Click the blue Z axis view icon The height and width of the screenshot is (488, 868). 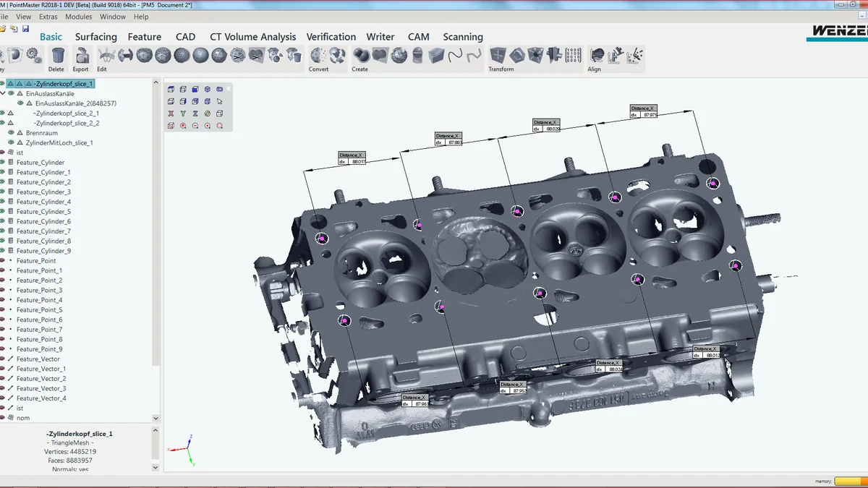point(195,114)
